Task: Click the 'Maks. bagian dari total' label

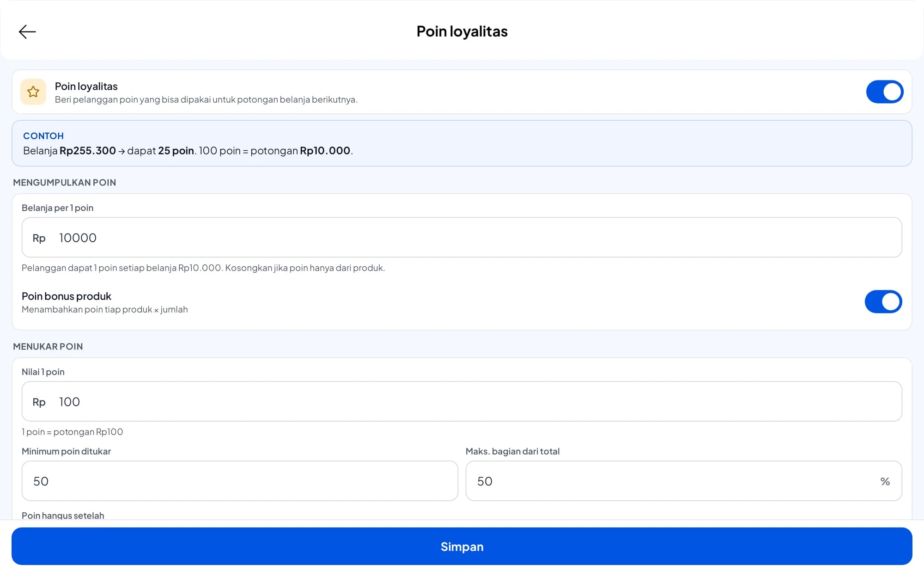Action: tap(512, 451)
